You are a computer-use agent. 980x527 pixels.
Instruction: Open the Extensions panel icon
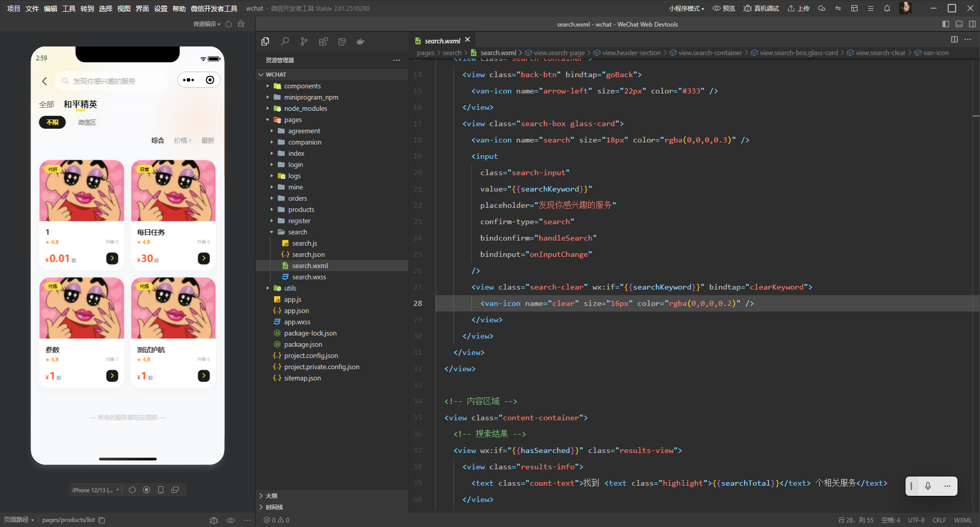point(323,41)
